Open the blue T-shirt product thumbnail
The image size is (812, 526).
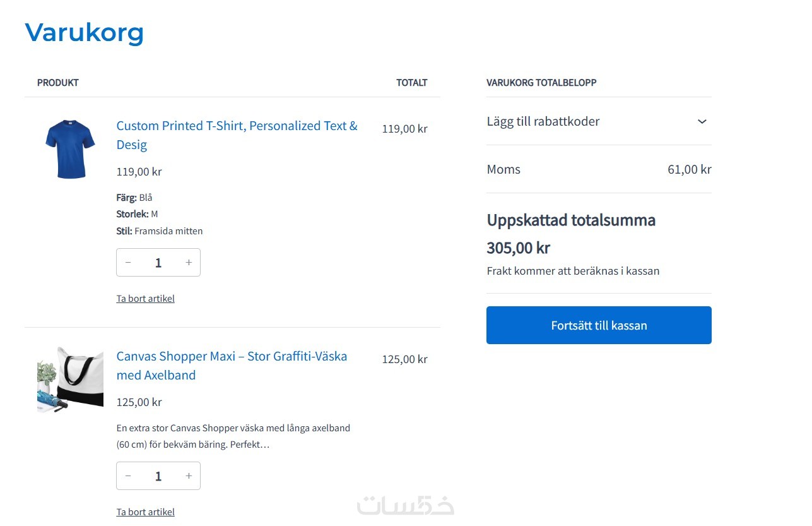70,149
